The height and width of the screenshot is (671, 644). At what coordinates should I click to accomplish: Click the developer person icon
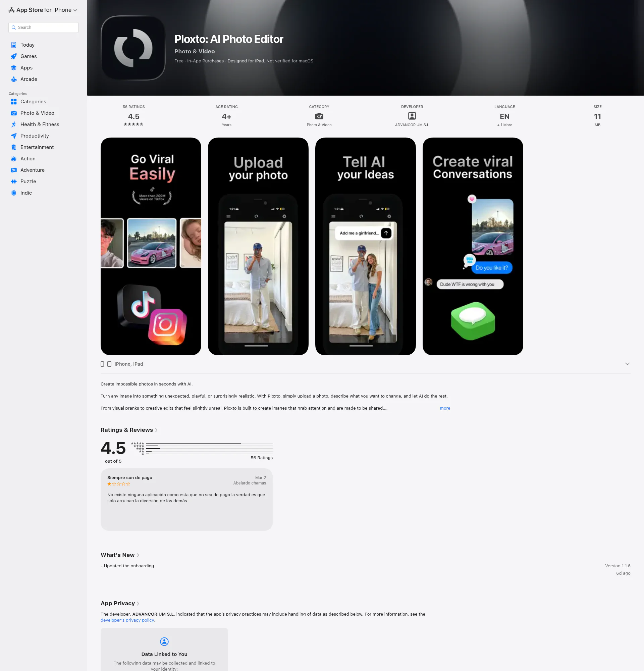click(412, 116)
